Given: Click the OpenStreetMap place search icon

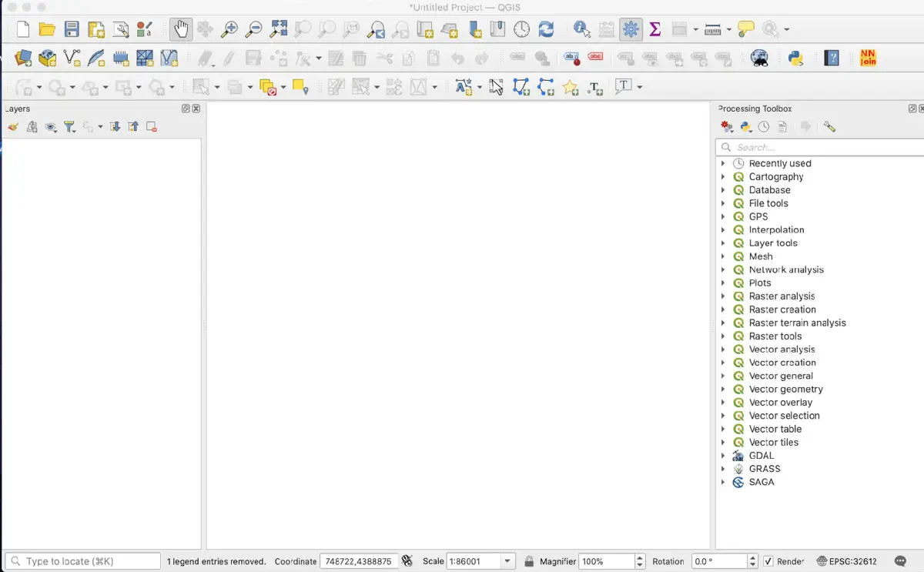Looking at the screenshot, I should point(759,58).
